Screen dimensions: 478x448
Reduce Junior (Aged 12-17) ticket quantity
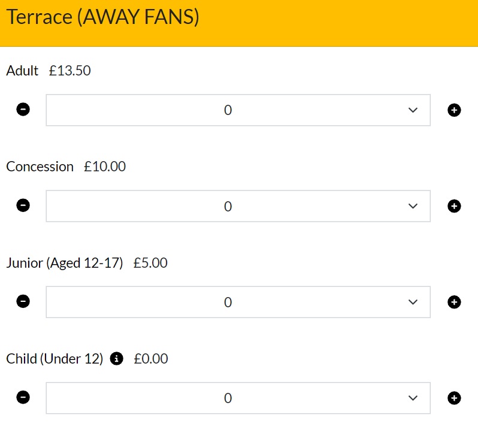[x=23, y=301]
